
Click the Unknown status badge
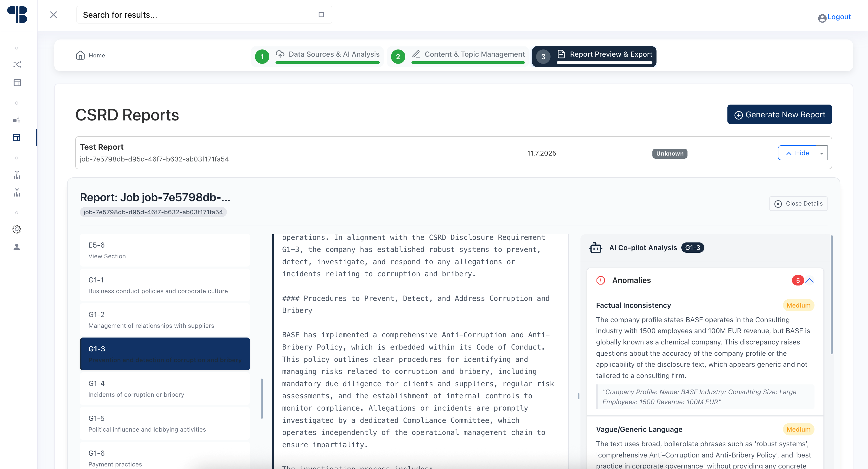[670, 154]
